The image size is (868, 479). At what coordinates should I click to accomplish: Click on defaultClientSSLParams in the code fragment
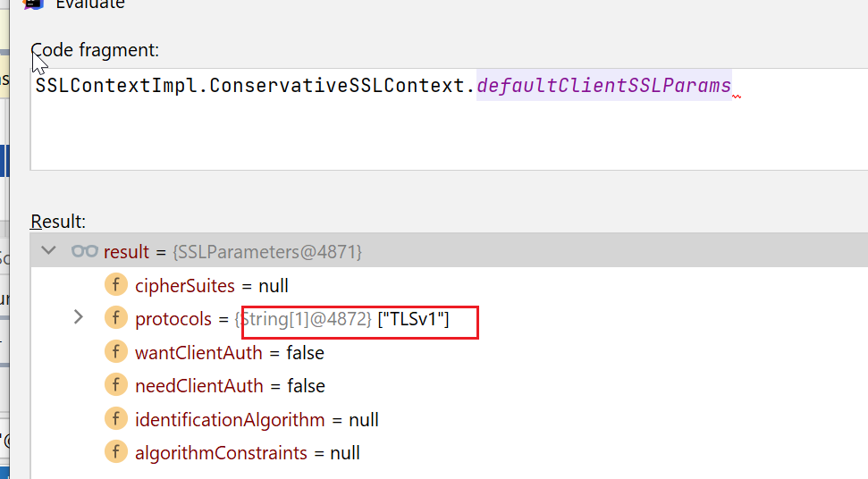(603, 87)
